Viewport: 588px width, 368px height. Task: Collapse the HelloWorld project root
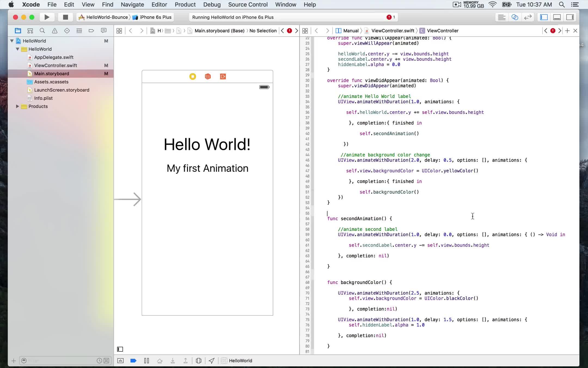pos(12,41)
